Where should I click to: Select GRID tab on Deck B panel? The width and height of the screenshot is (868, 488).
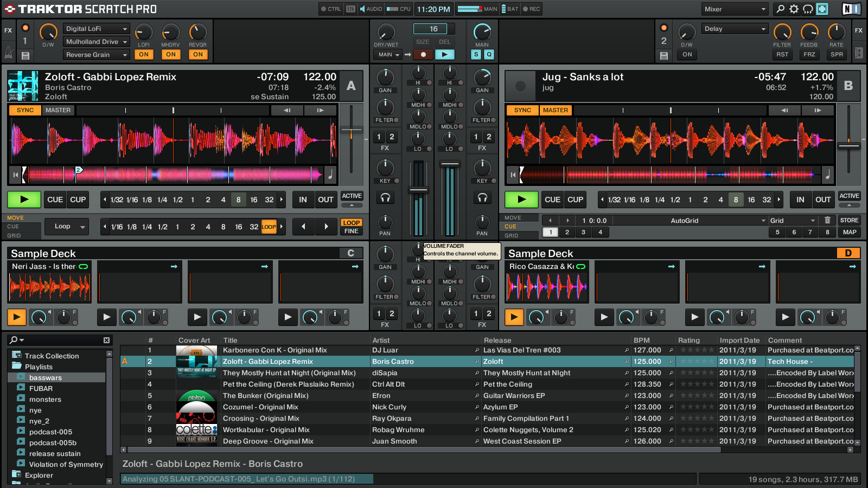(x=511, y=236)
